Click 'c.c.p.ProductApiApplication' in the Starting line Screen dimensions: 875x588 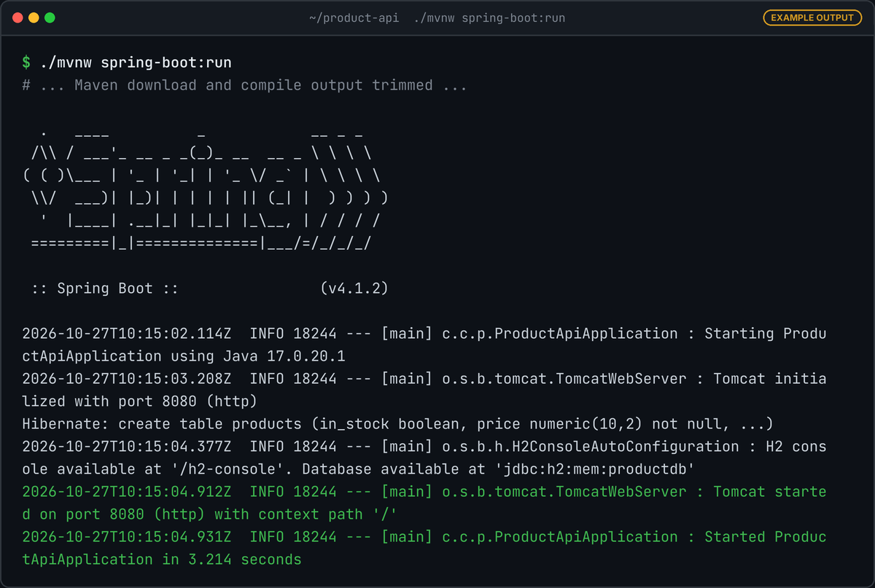click(x=560, y=334)
